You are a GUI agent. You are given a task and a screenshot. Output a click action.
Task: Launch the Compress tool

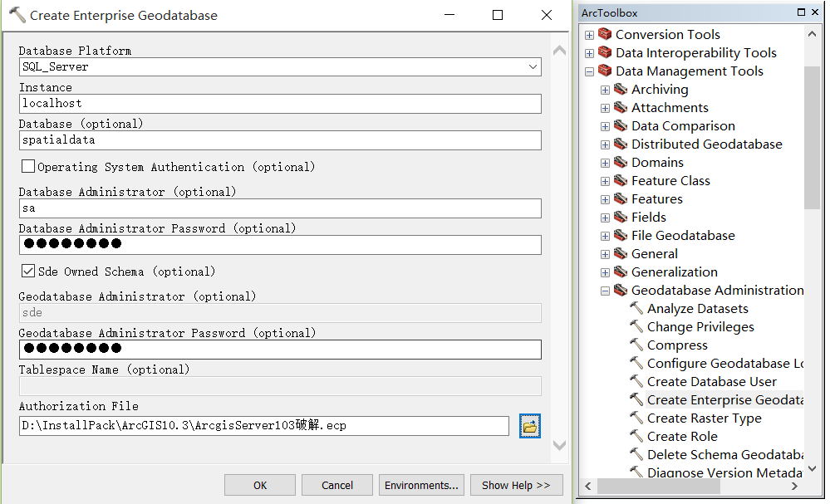[677, 345]
